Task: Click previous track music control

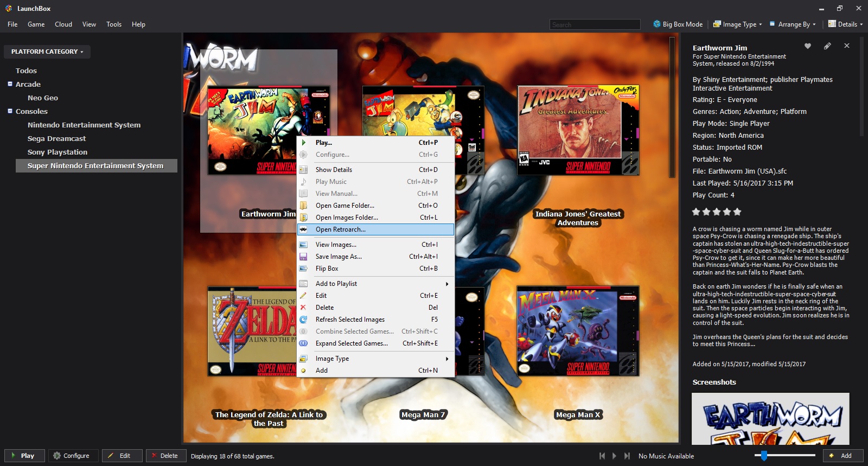Action: tap(602, 456)
